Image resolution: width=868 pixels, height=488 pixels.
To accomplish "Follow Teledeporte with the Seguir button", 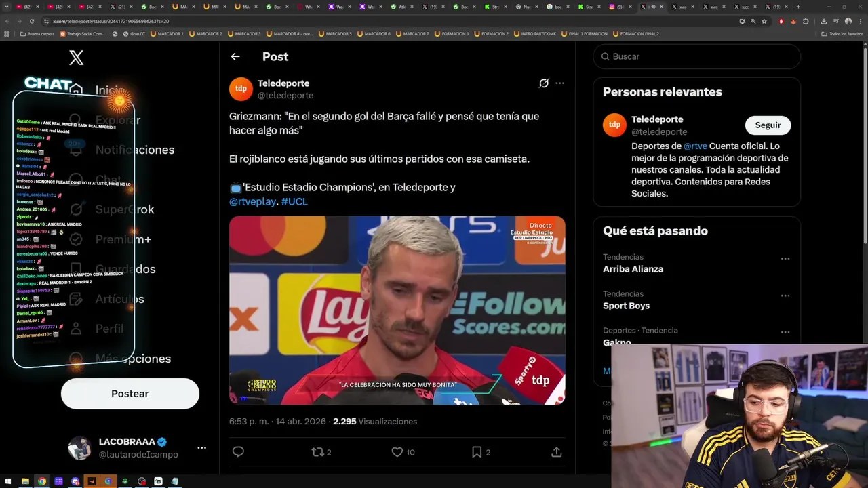I will click(768, 125).
